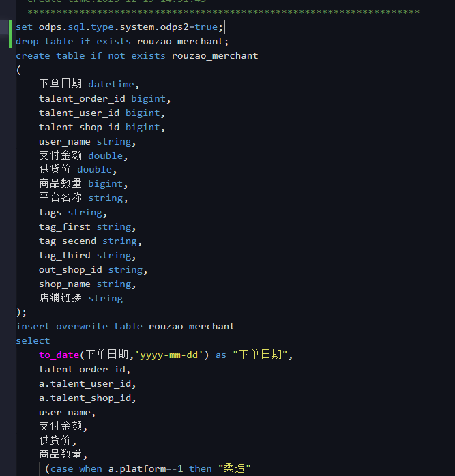The height and width of the screenshot is (476, 455).
Task: Click the talent_shop_id bigint column definition
Action: (x=102, y=128)
